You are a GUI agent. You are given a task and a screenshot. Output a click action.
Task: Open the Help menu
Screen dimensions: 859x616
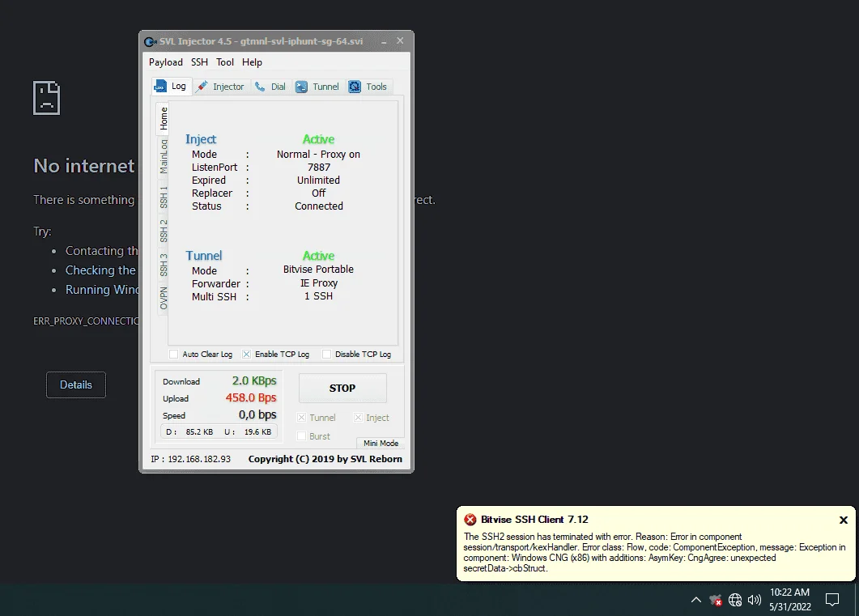click(252, 62)
